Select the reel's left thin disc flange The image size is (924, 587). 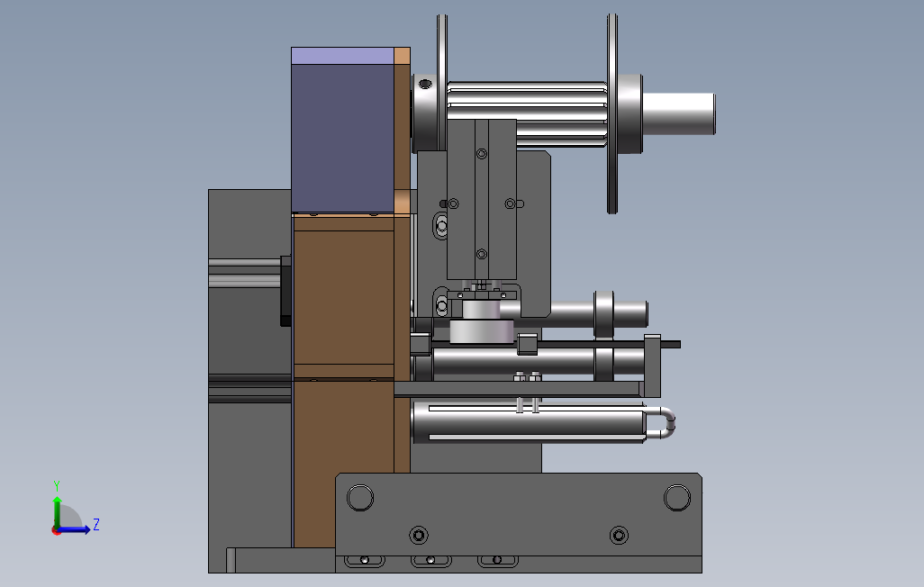(442, 83)
